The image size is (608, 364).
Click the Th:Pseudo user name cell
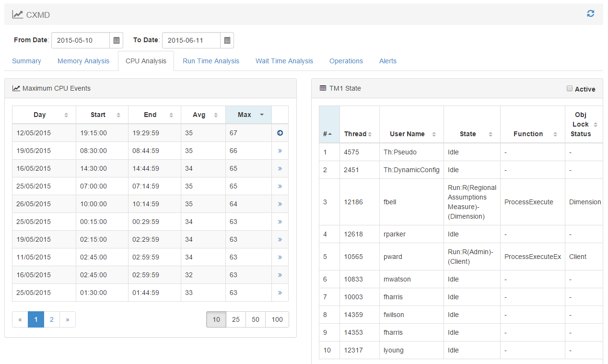tap(411, 152)
